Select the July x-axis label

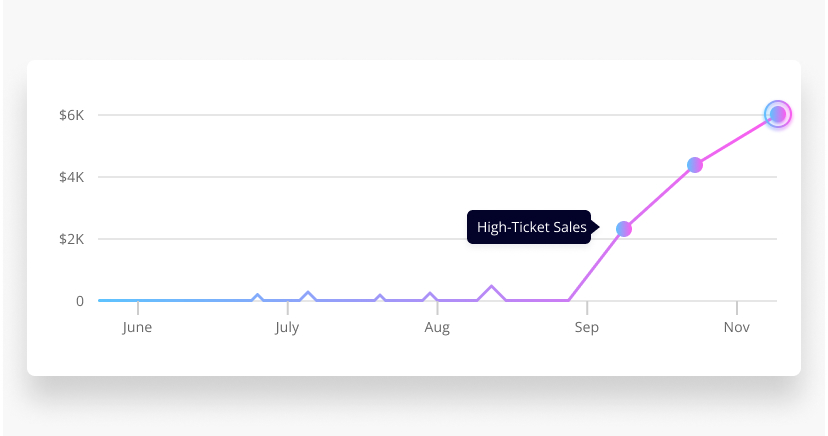tap(287, 327)
